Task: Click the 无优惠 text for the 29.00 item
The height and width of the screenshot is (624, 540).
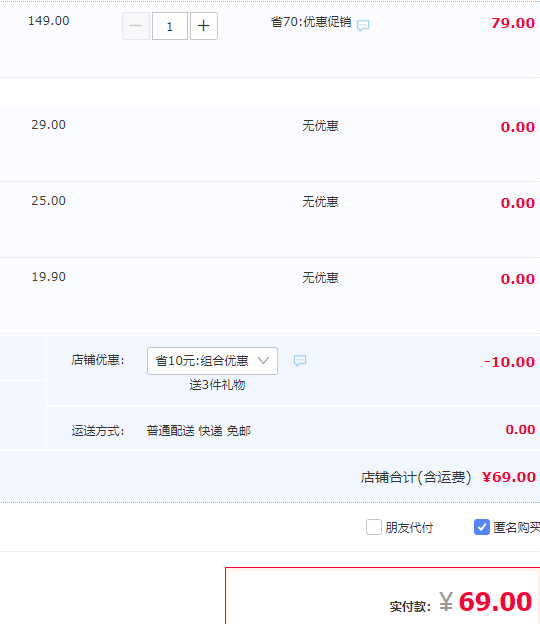Action: click(320, 126)
